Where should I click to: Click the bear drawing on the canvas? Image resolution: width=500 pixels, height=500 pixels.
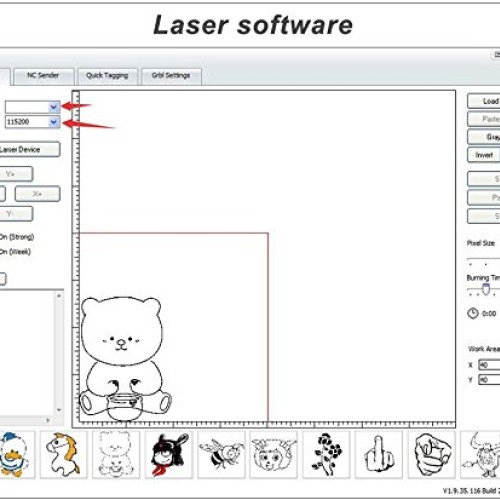click(x=125, y=358)
